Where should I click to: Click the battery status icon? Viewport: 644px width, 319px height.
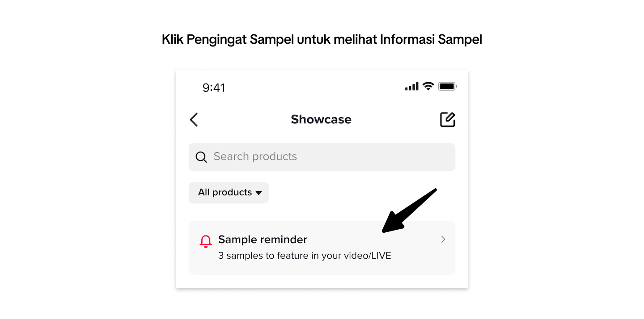pos(447,87)
